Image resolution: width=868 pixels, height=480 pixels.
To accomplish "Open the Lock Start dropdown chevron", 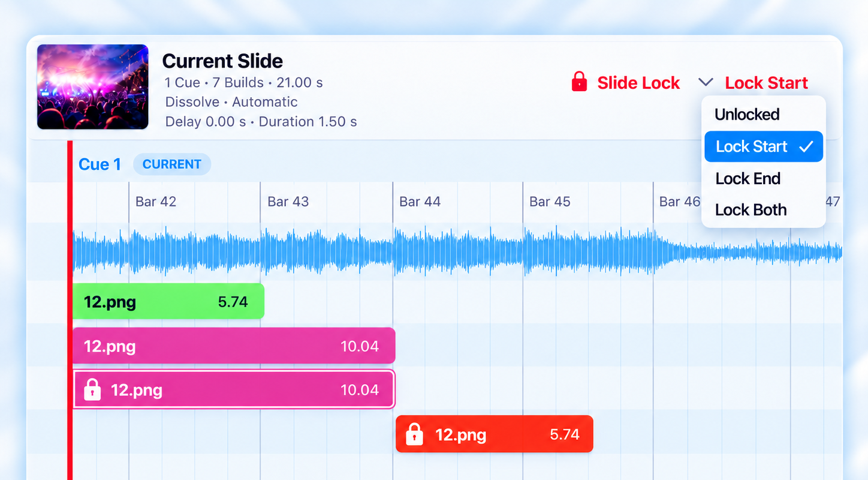I will point(706,82).
